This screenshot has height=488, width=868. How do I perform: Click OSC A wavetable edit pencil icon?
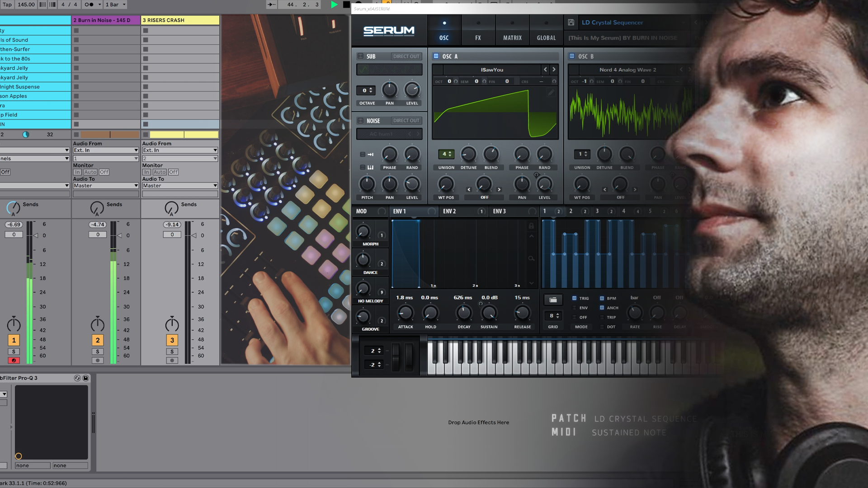pos(551,93)
